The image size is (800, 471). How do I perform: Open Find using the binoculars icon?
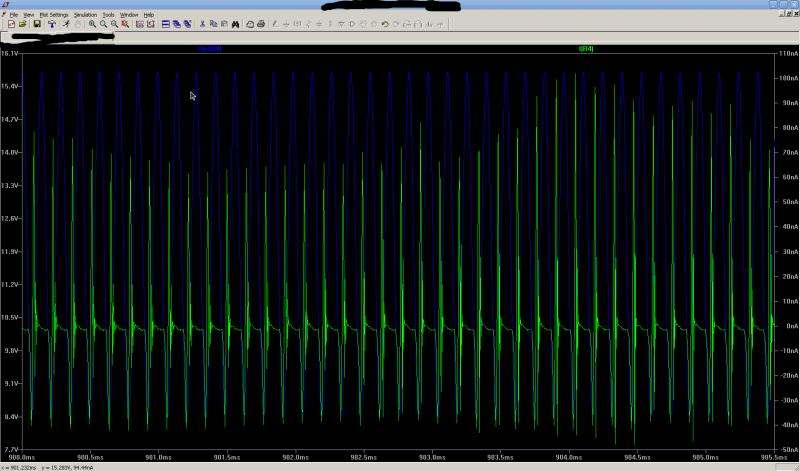tap(236, 24)
